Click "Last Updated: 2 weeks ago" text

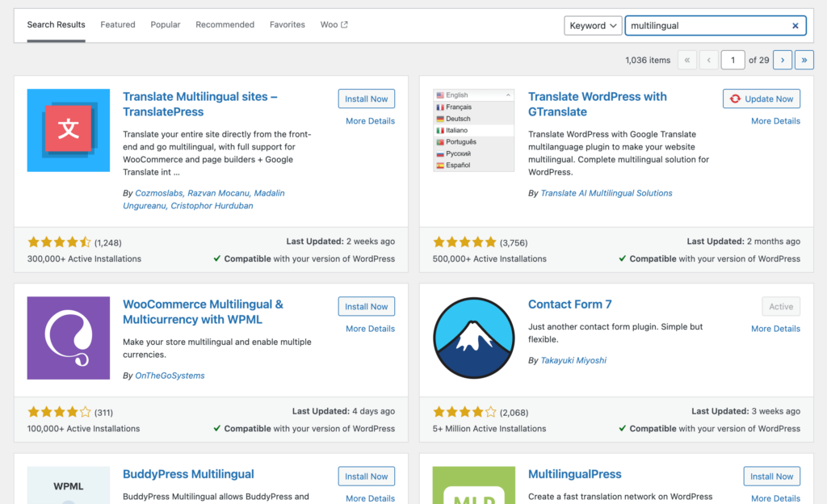tap(341, 241)
